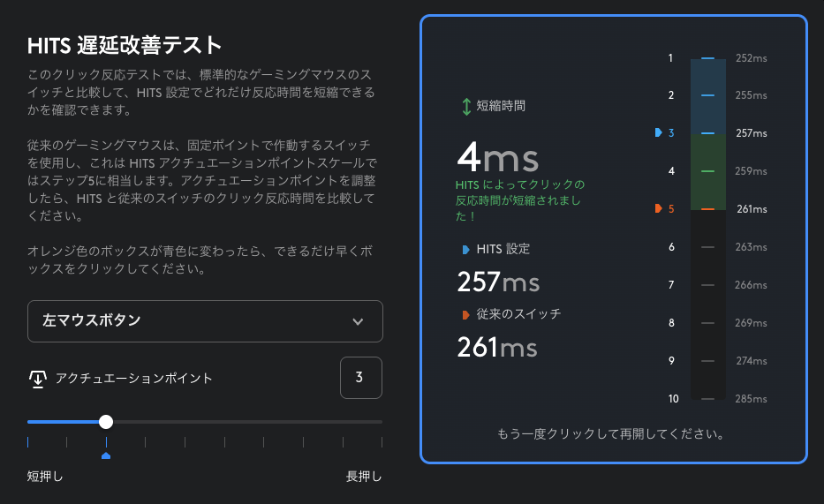Viewport: 824px width, 504px height.
Task: Click the orange marker icon next to 従来のスイッチ
Action: [465, 315]
